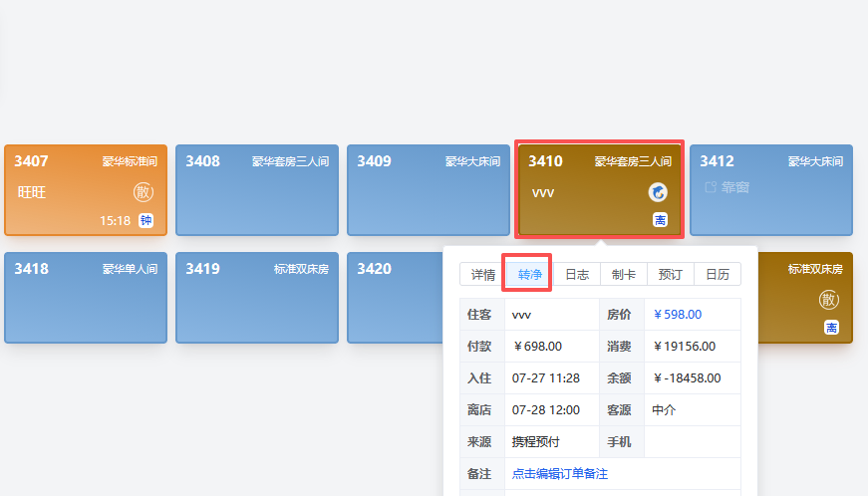This screenshot has width=868, height=496.
Task: Click the note icon beside 靠窗 in room 3412
Action: pyautogui.click(x=711, y=187)
